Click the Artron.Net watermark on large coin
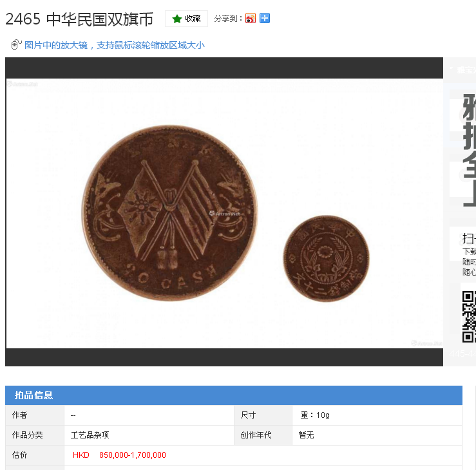Viewport: 476px width, 470px height. pos(225,214)
